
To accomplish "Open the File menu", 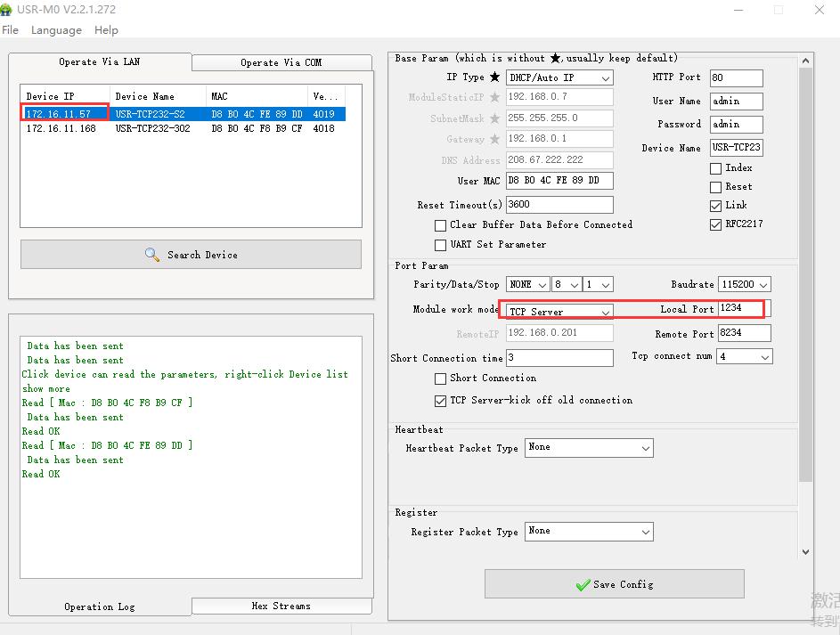I will 10,30.
